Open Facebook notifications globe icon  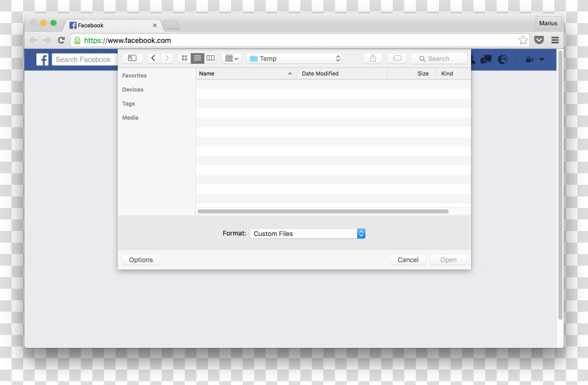tap(503, 59)
